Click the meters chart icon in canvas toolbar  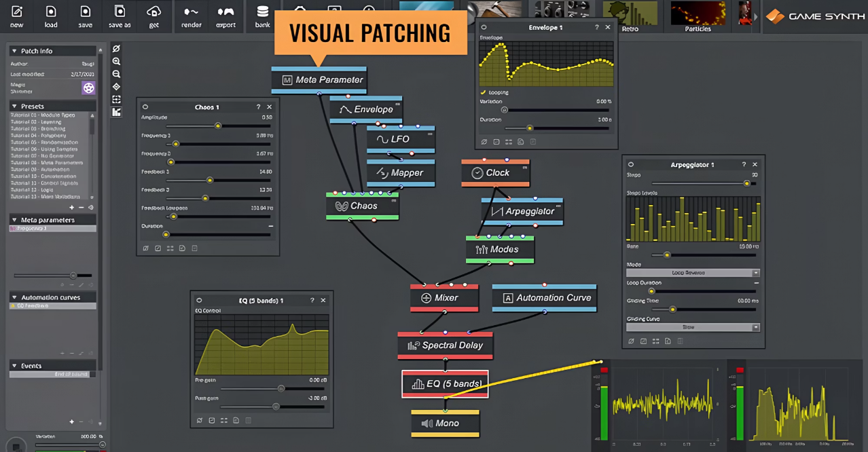pos(116,112)
